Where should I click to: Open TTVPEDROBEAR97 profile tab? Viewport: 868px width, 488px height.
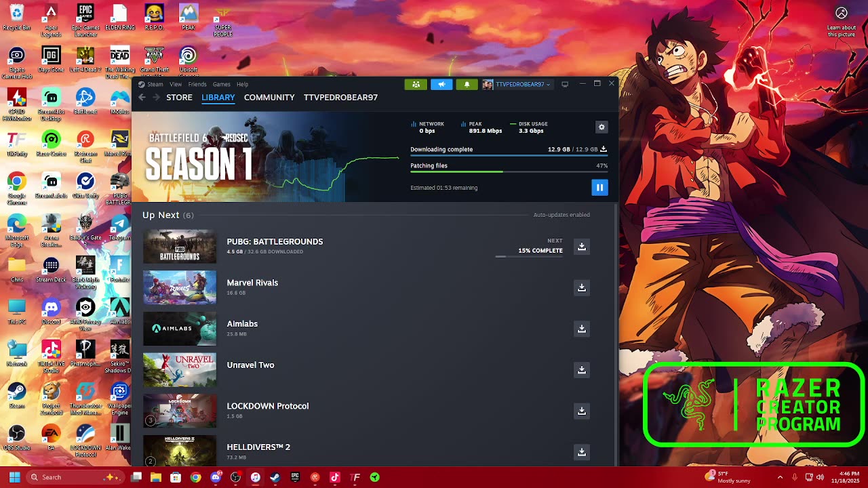click(340, 98)
